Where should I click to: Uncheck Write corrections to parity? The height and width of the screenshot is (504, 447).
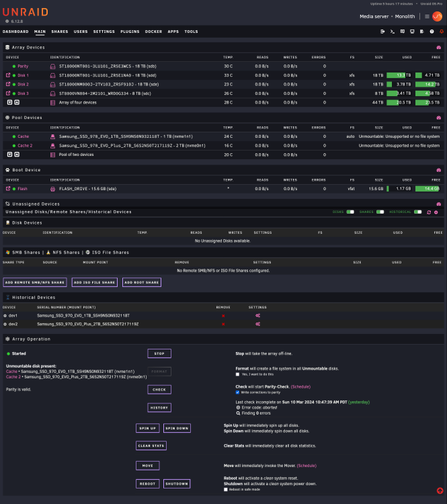[238, 392]
